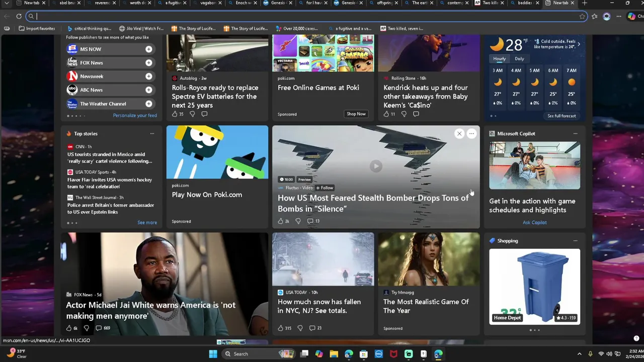Open Play Now On Poki.com ad card
Viewport: 644px width, 362px height.
[217, 176]
